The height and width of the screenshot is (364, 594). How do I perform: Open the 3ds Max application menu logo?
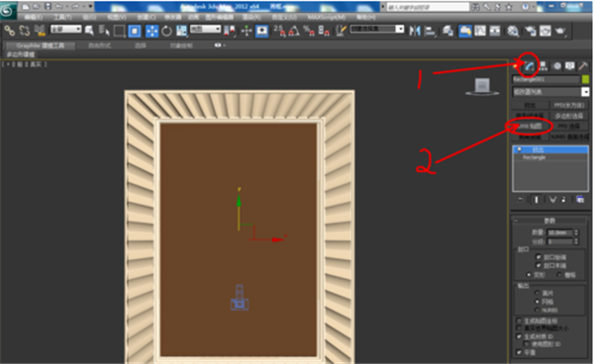[x=8, y=10]
